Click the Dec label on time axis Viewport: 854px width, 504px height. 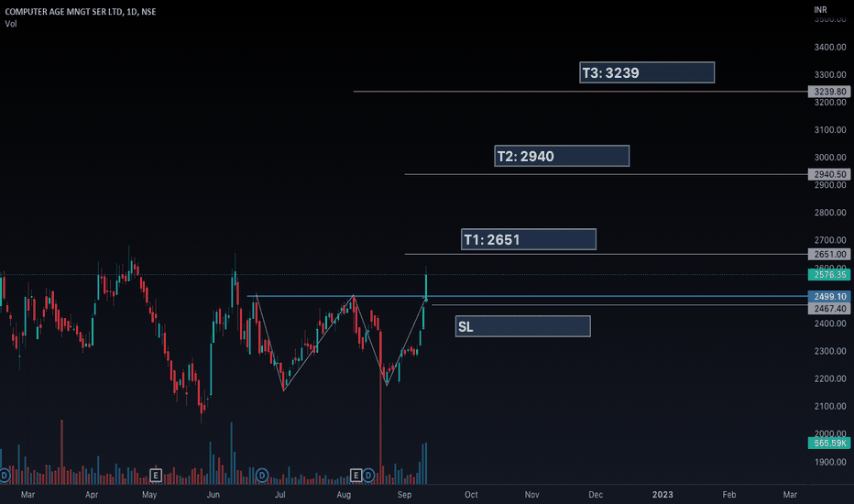pyautogui.click(x=596, y=495)
